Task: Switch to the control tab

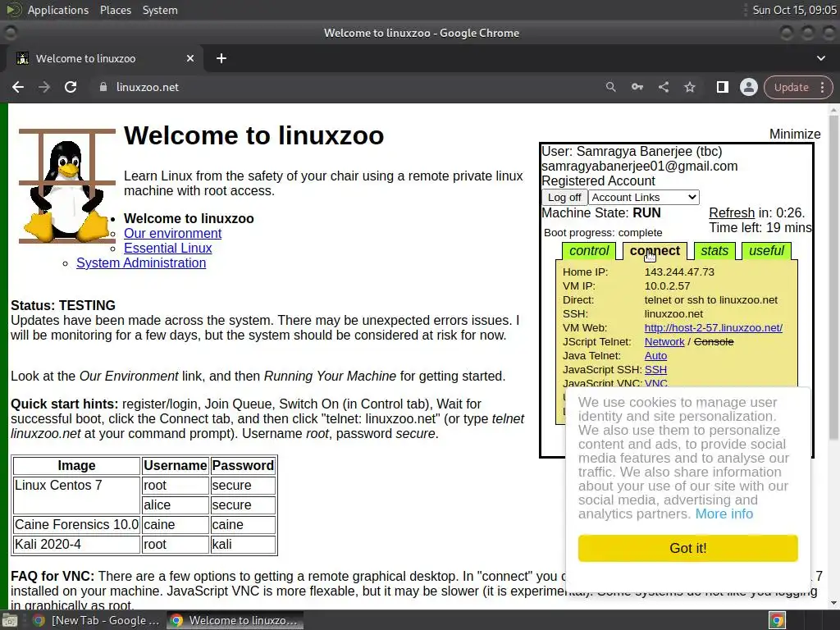Action: click(589, 251)
